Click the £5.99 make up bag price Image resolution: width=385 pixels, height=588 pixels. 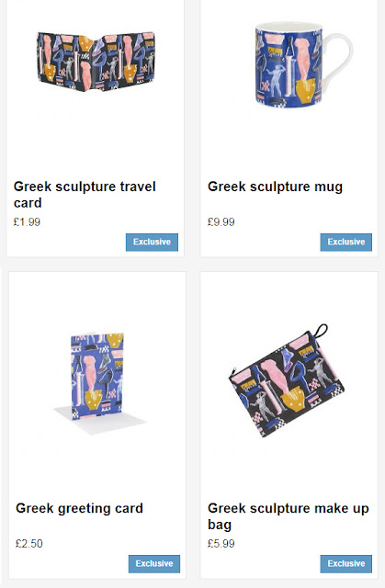(x=221, y=544)
